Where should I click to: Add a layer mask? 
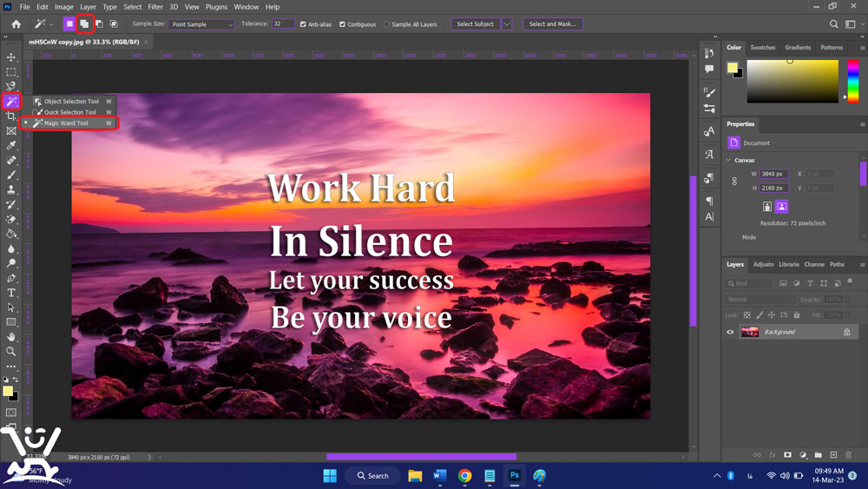pos(787,454)
